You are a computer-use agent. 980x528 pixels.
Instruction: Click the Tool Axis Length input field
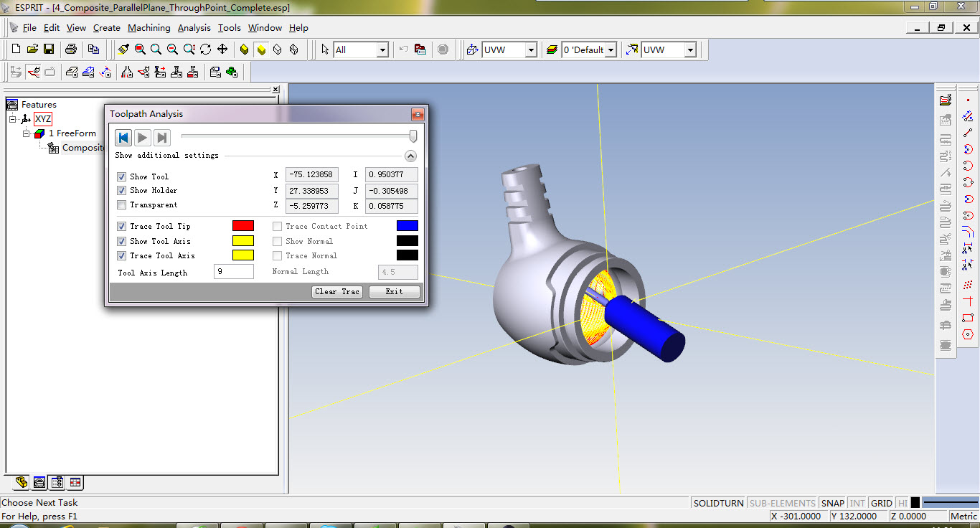coord(234,272)
